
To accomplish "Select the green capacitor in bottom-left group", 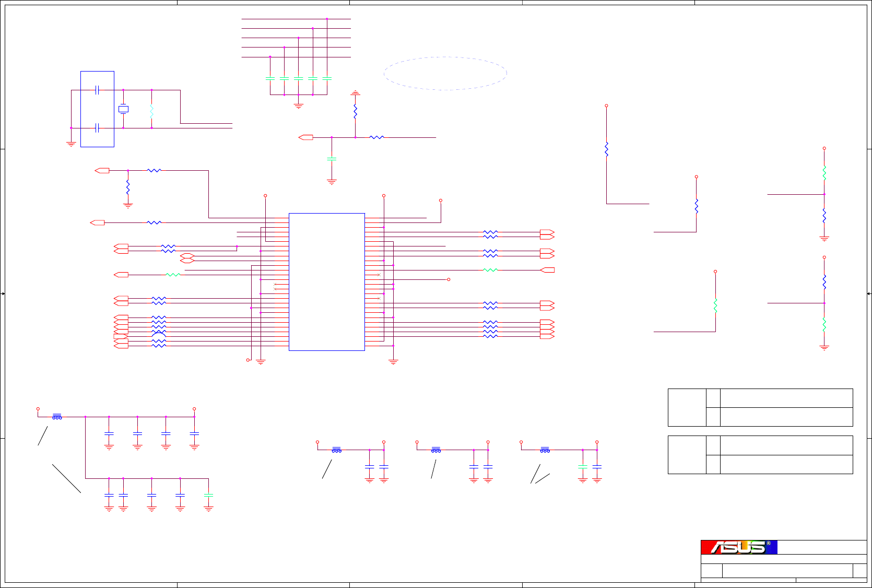I will (x=208, y=495).
